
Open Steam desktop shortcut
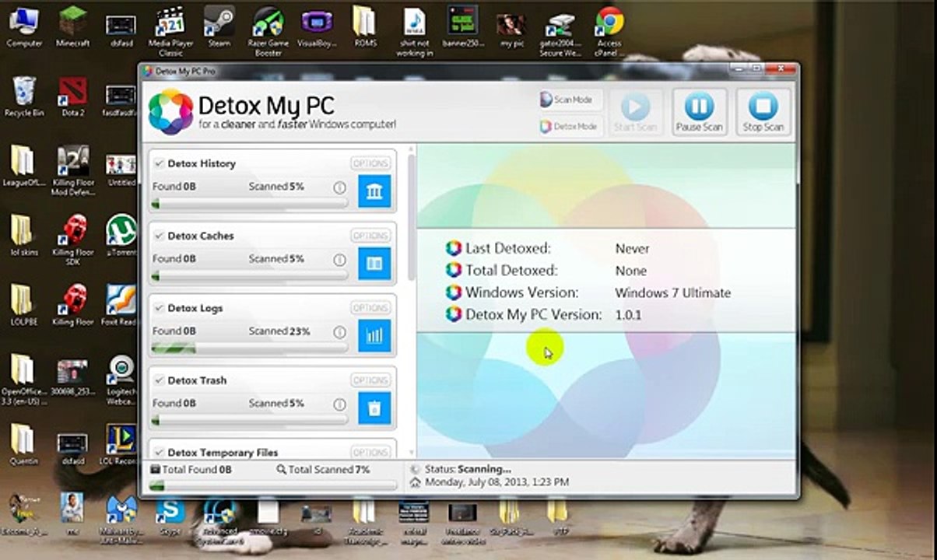coord(219,26)
